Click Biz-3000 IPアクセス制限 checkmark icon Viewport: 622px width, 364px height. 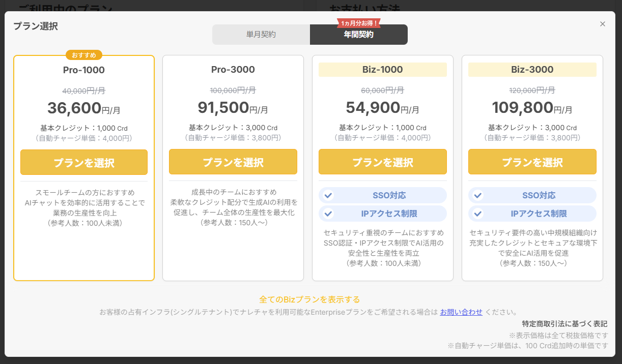(478, 214)
